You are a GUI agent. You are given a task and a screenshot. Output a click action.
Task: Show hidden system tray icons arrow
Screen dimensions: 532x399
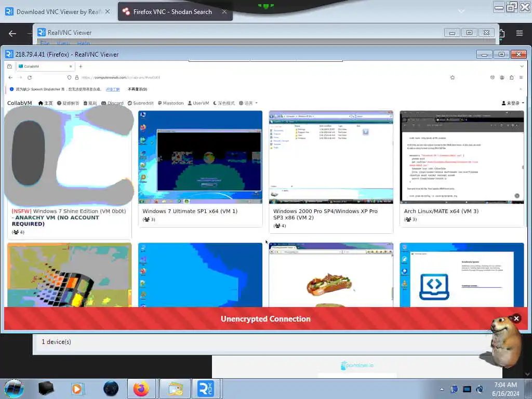442,389
